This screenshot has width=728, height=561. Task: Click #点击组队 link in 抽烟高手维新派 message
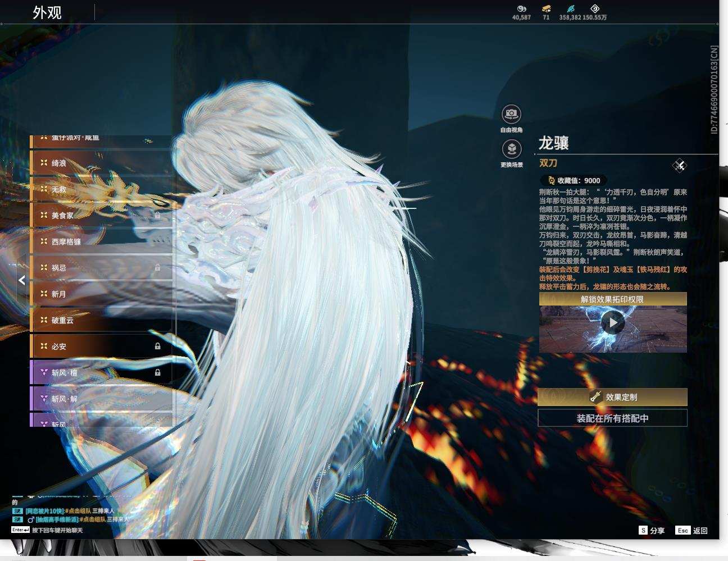[x=92, y=519]
